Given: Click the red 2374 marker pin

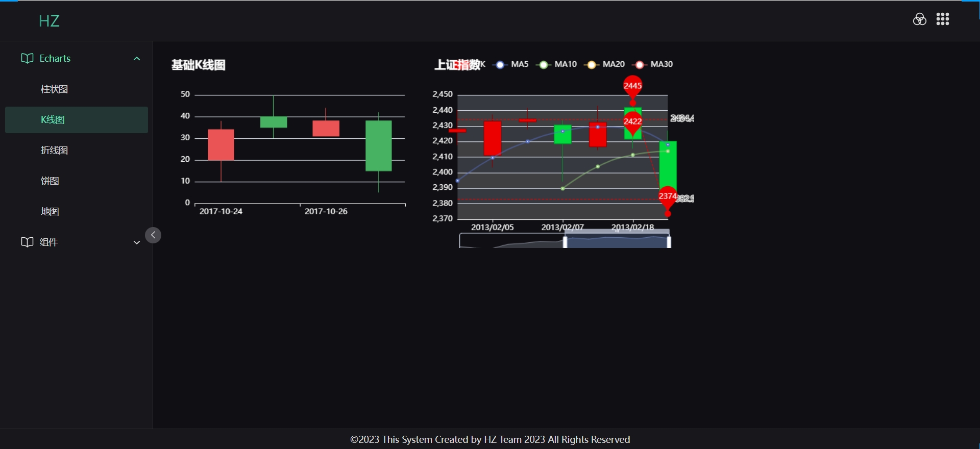Looking at the screenshot, I should point(667,197).
